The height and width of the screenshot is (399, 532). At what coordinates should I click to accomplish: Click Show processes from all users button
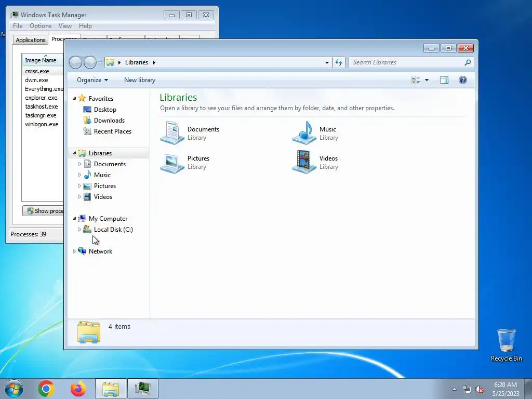43,211
